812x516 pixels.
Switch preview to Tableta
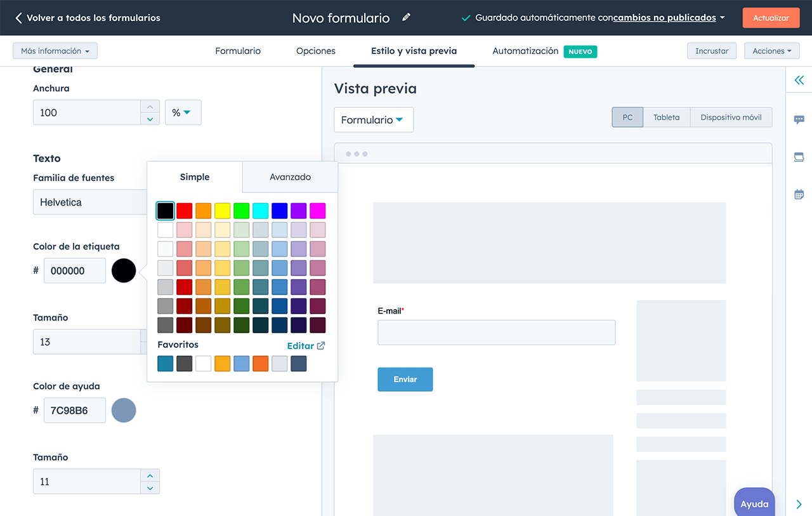click(666, 117)
